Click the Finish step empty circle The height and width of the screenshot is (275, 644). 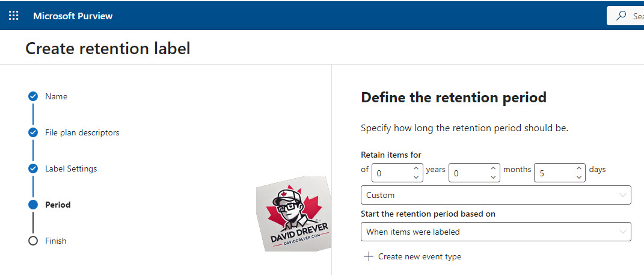[x=33, y=241]
